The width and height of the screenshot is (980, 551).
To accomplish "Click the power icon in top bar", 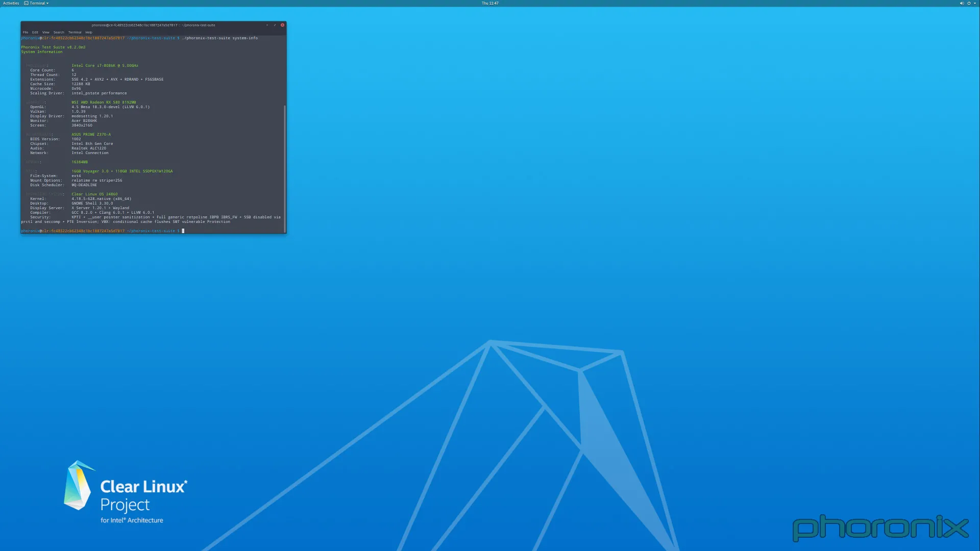I will click(x=969, y=3).
